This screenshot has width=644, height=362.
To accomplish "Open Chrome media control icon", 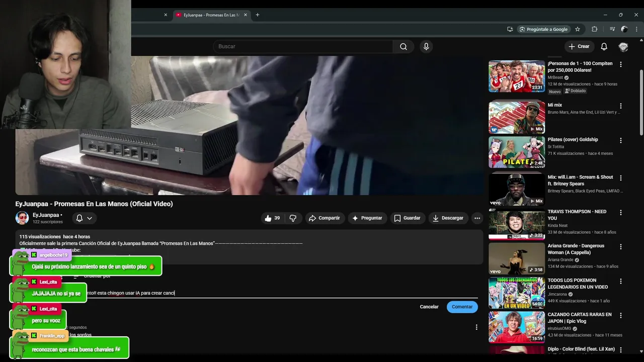I will pos(612,29).
